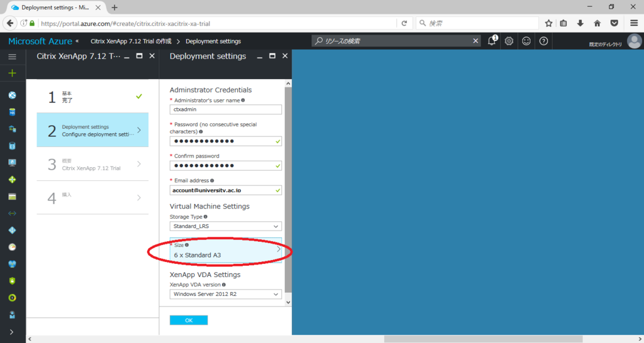Image resolution: width=644 pixels, height=343 pixels.
Task: Open a new browser tab
Action: pyautogui.click(x=114, y=8)
